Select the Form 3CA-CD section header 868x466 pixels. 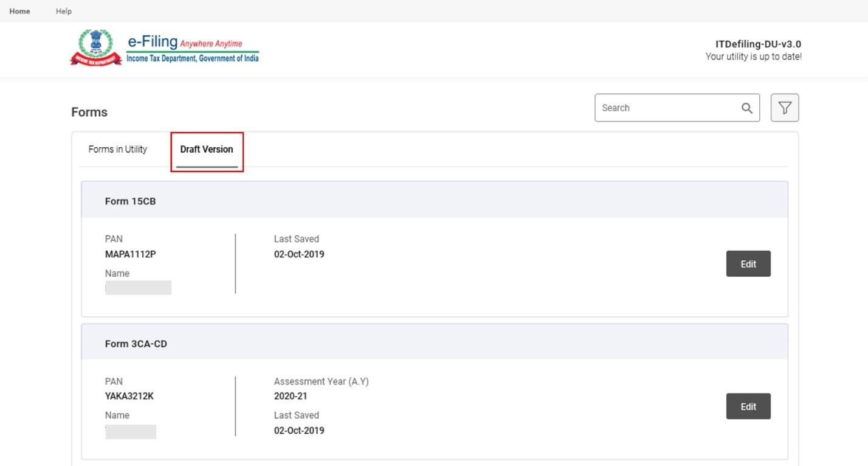134,343
